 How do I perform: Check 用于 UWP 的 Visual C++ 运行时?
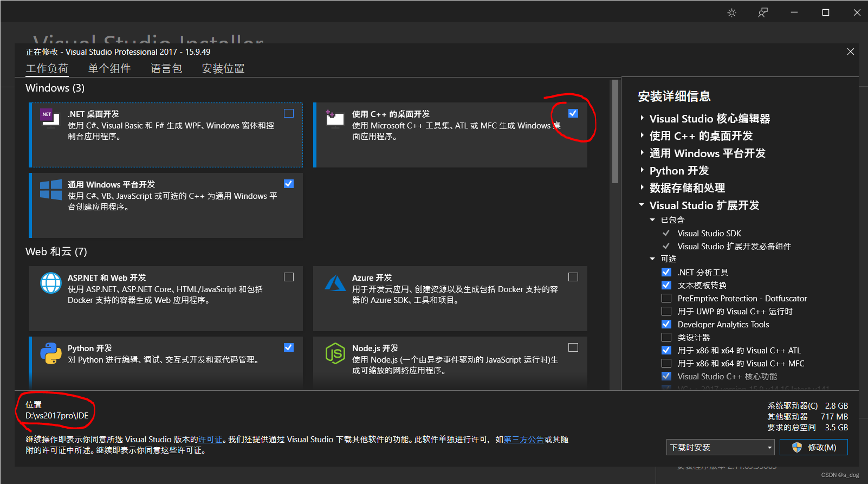[666, 311]
